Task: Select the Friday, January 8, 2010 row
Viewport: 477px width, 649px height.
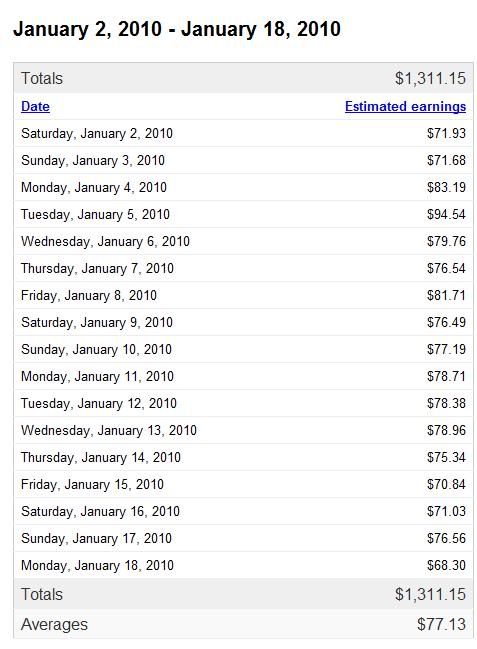Action: [243, 296]
